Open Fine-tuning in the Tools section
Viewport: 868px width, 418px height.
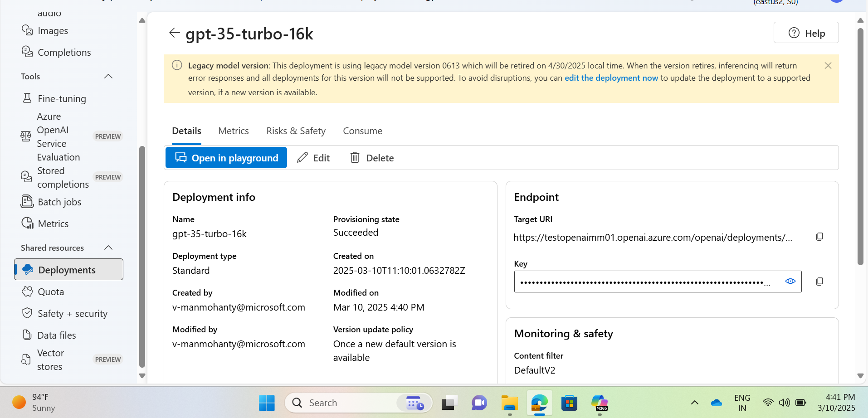[x=54, y=99]
